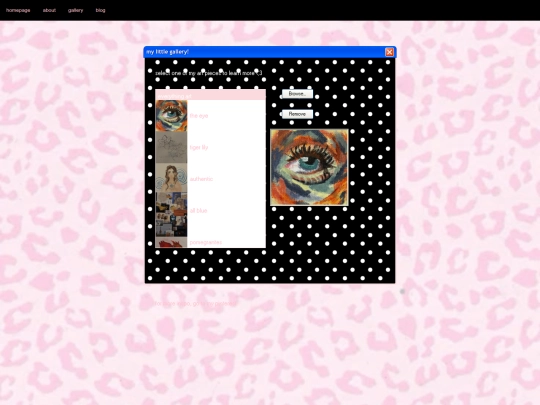Open the pinterest link below the gallery
Image resolution: width=540 pixels, height=405 pixels.
click(x=195, y=304)
